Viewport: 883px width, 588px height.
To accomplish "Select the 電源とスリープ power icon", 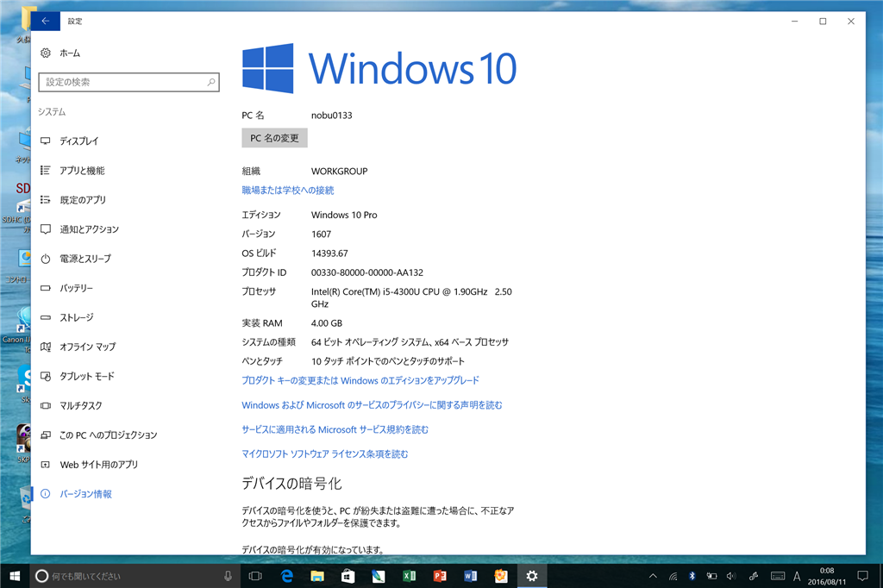I will pos(46,259).
